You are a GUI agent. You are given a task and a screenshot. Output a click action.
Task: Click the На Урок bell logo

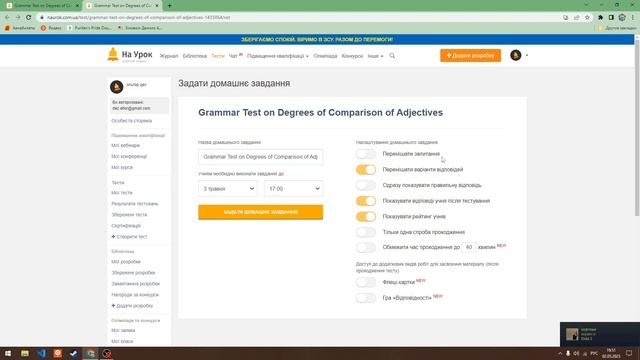[113, 54]
